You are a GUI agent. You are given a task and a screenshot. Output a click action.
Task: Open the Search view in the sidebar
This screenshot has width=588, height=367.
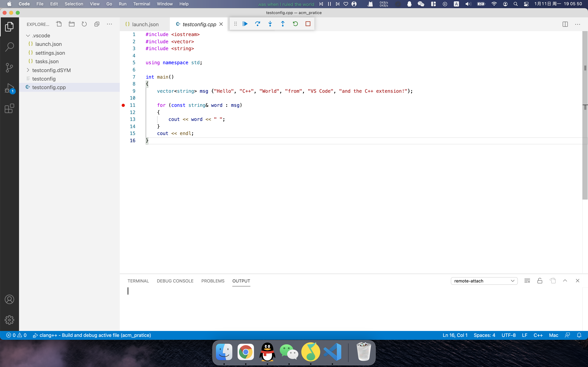click(x=10, y=47)
